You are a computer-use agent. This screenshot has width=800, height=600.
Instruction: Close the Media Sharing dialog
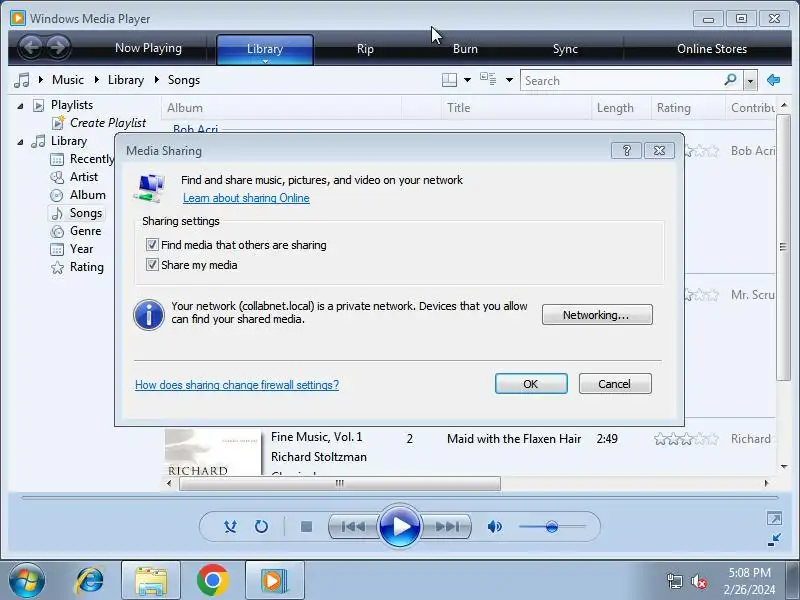click(659, 151)
